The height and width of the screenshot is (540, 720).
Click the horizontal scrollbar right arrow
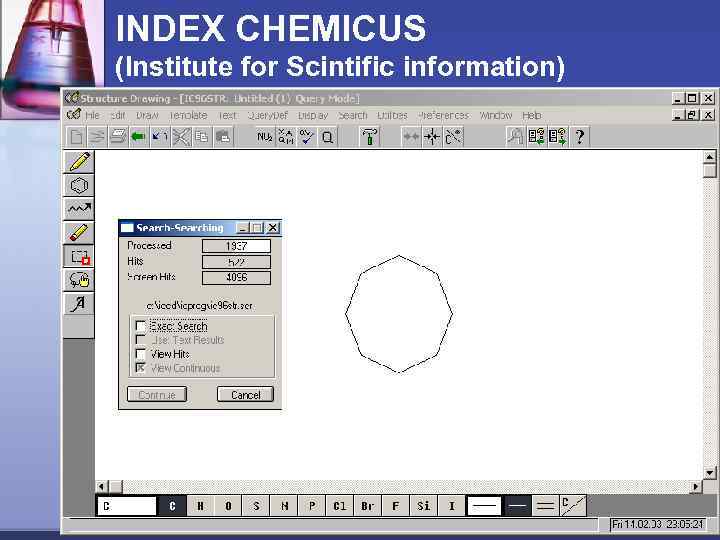[696, 486]
